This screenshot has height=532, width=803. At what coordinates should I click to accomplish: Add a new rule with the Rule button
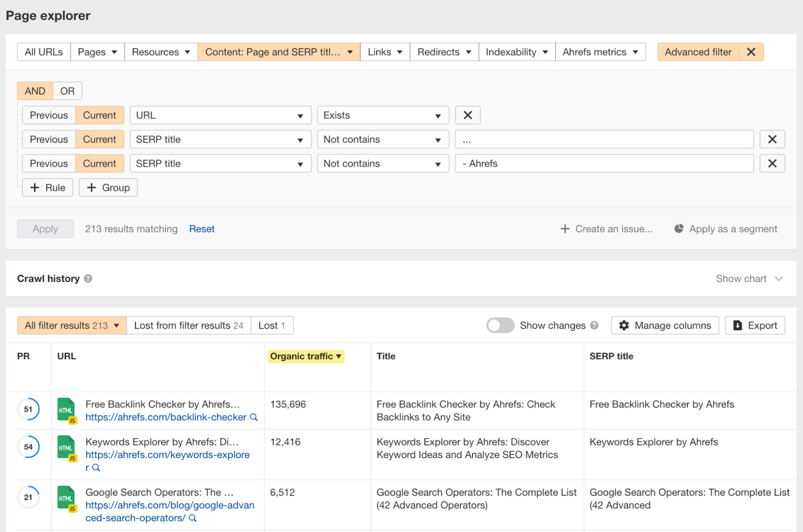point(47,187)
